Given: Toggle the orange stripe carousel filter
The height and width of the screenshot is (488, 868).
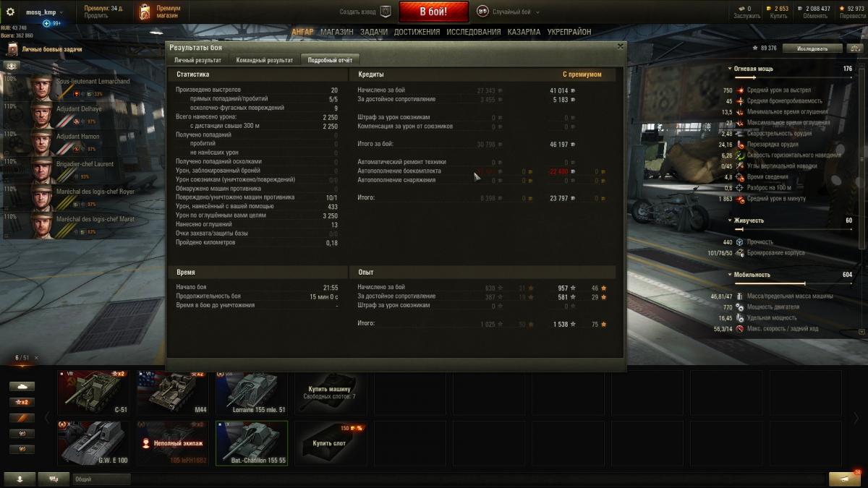Looking at the screenshot, I should [x=23, y=418].
